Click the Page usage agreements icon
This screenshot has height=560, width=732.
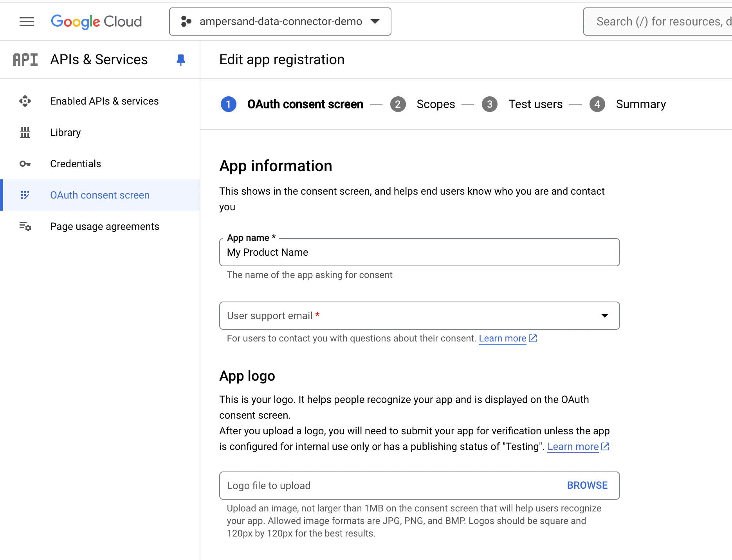[x=25, y=226]
